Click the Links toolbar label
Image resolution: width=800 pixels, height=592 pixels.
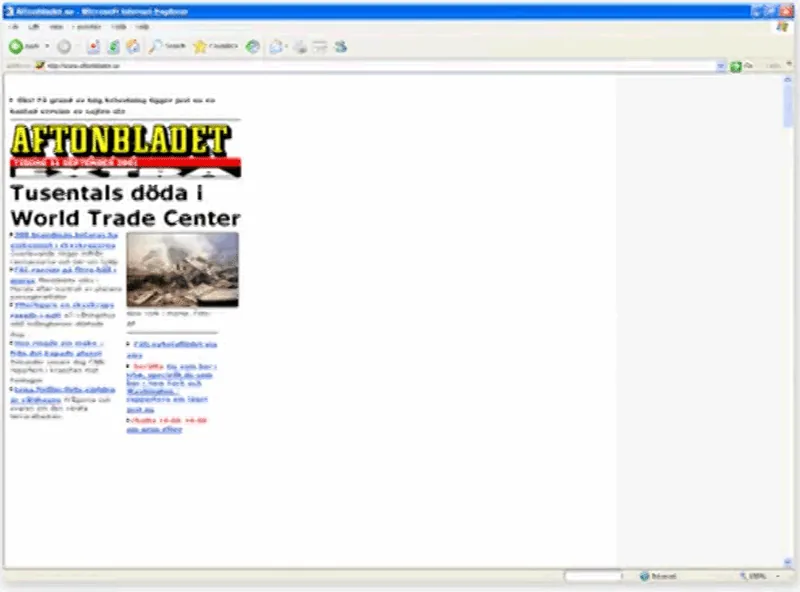[x=773, y=66]
